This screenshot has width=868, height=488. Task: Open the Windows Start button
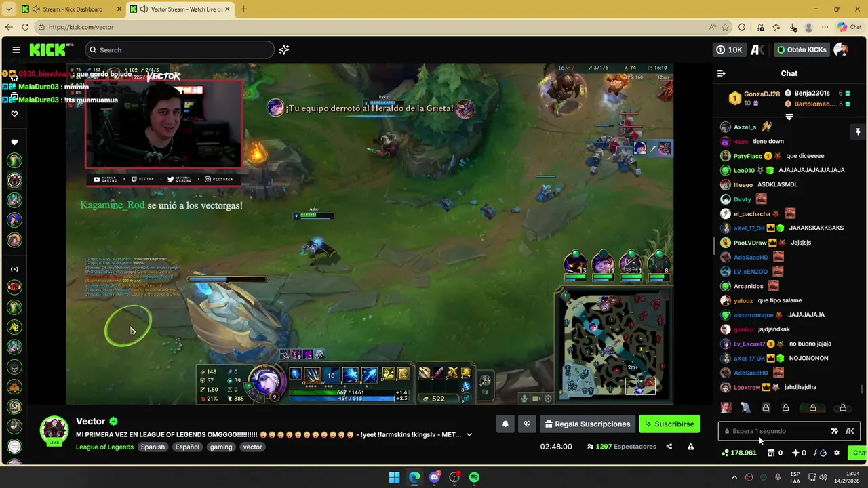394,477
